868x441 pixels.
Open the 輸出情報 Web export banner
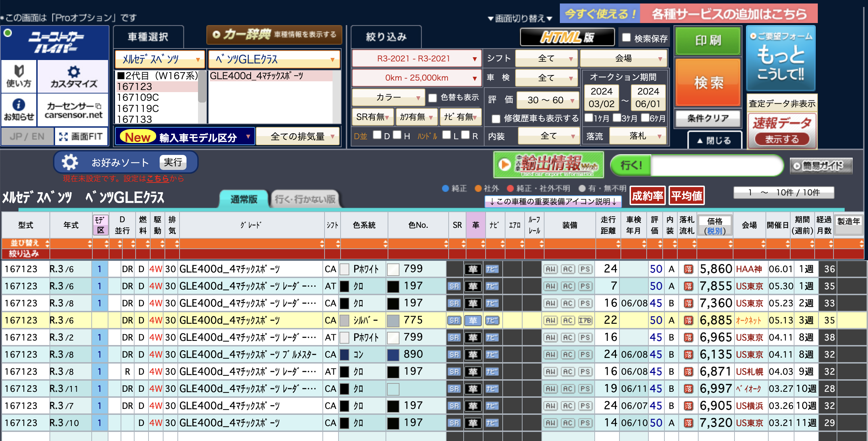tap(548, 165)
